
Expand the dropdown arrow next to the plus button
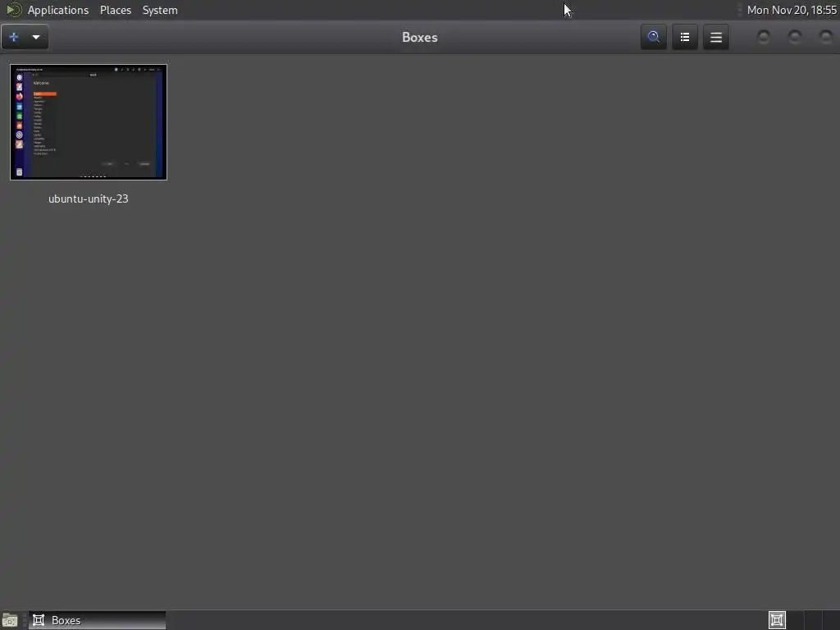(x=36, y=37)
